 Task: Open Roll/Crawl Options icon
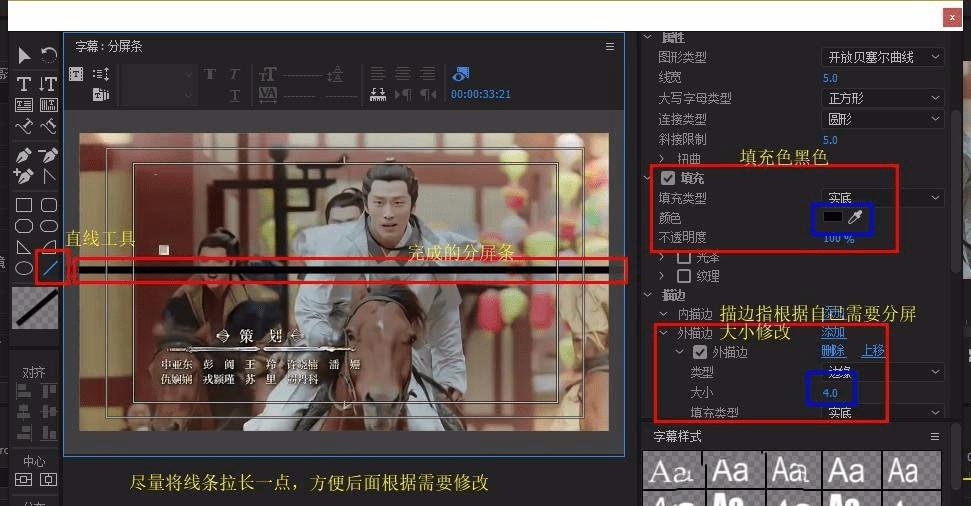[100, 74]
